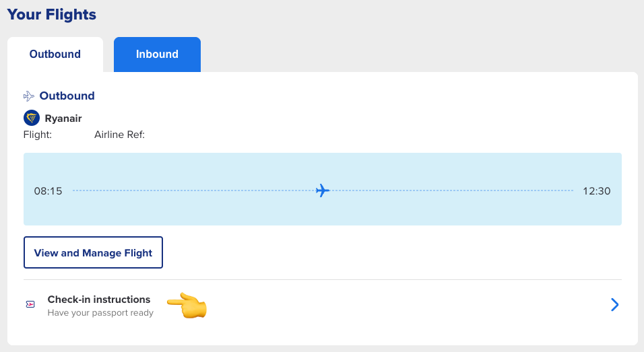Click the small plane icon beside the Outbound heading
Image resolution: width=644 pixels, height=352 pixels.
pos(29,96)
